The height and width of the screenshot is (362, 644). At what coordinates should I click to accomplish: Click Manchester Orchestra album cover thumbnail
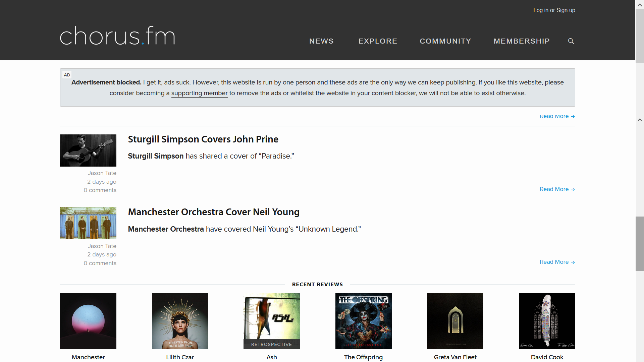coord(88,321)
